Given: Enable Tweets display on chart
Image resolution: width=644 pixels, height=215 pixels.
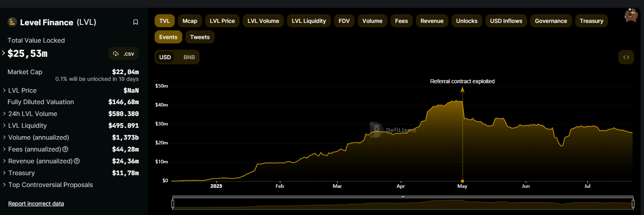Looking at the screenshot, I should [200, 37].
